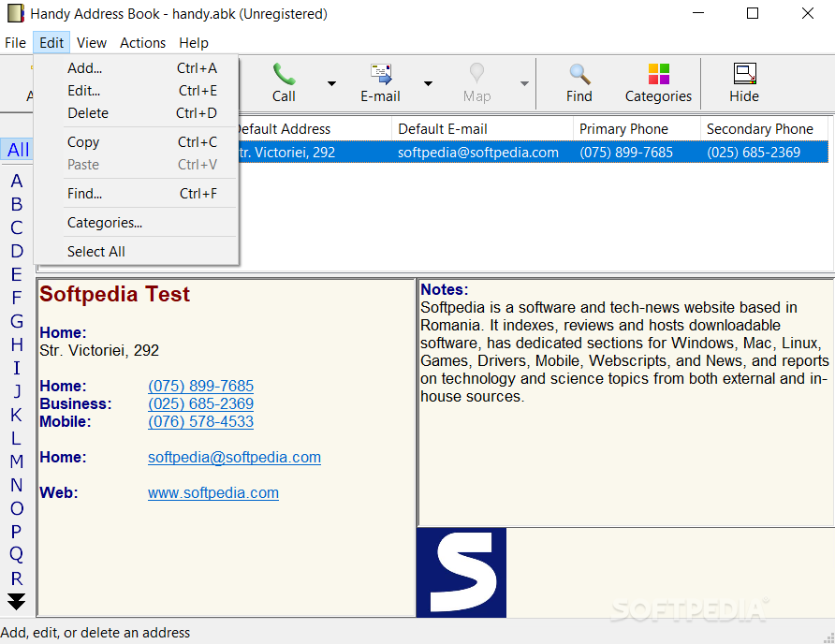Click the E-mail envelope toolbar icon
The width and height of the screenshot is (835, 644).
point(381,74)
